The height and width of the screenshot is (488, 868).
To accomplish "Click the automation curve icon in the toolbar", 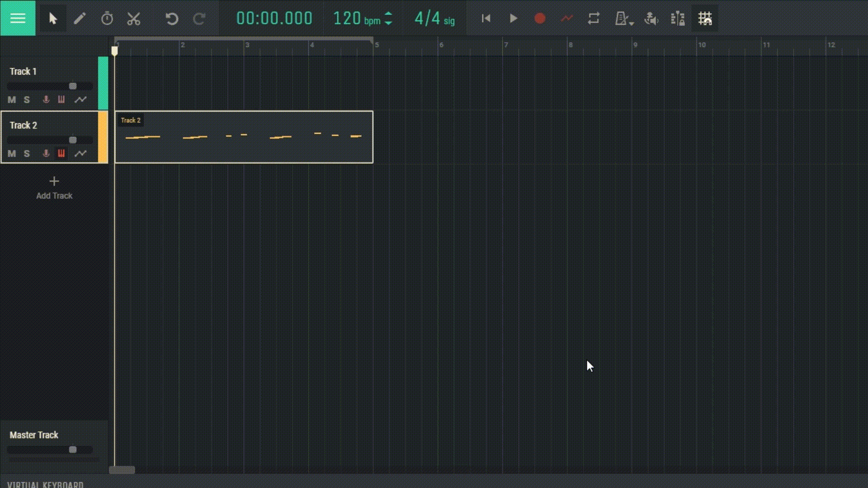I will (566, 19).
